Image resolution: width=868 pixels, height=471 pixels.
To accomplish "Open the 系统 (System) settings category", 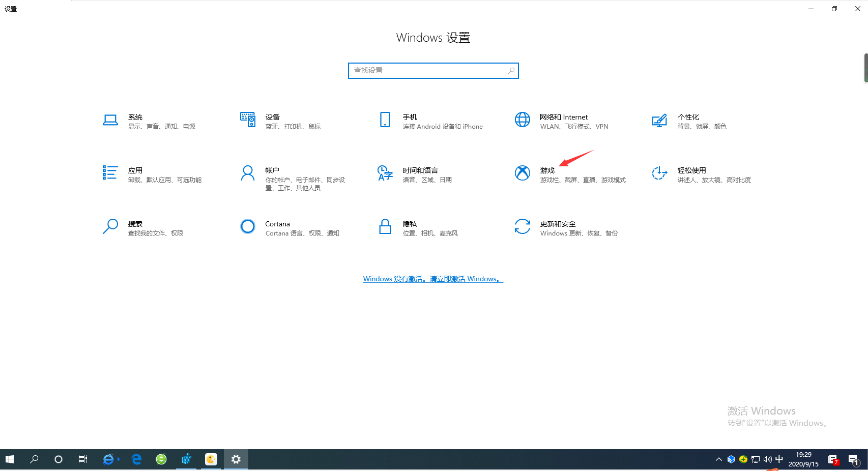I will [149, 121].
